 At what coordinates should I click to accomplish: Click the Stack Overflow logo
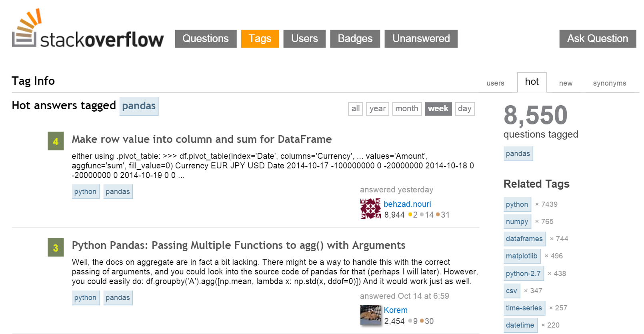(x=88, y=29)
